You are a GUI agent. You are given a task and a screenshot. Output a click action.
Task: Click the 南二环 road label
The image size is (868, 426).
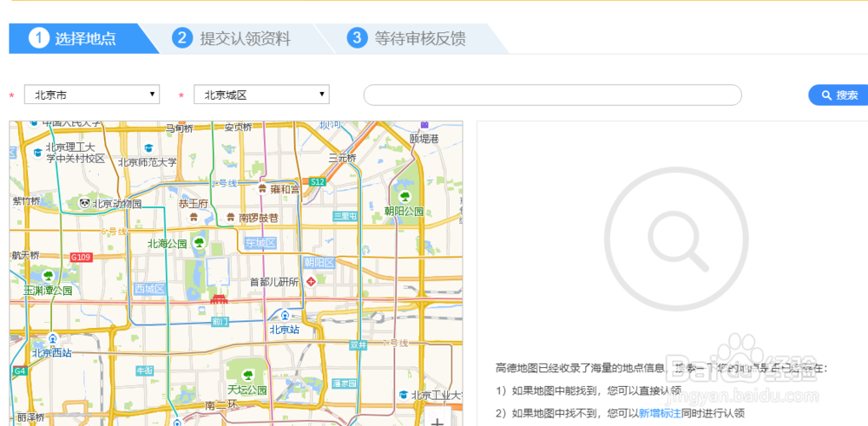[220, 405]
